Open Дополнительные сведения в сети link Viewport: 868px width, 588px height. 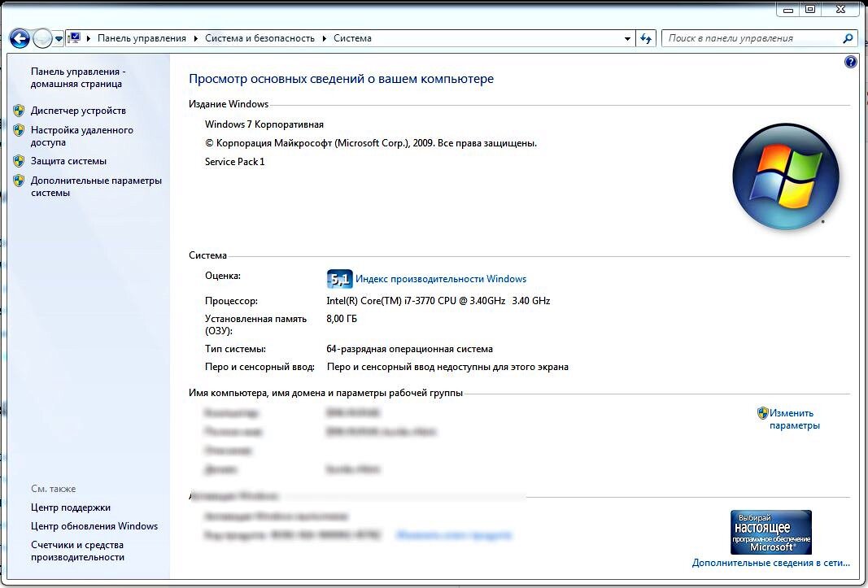[x=770, y=563]
